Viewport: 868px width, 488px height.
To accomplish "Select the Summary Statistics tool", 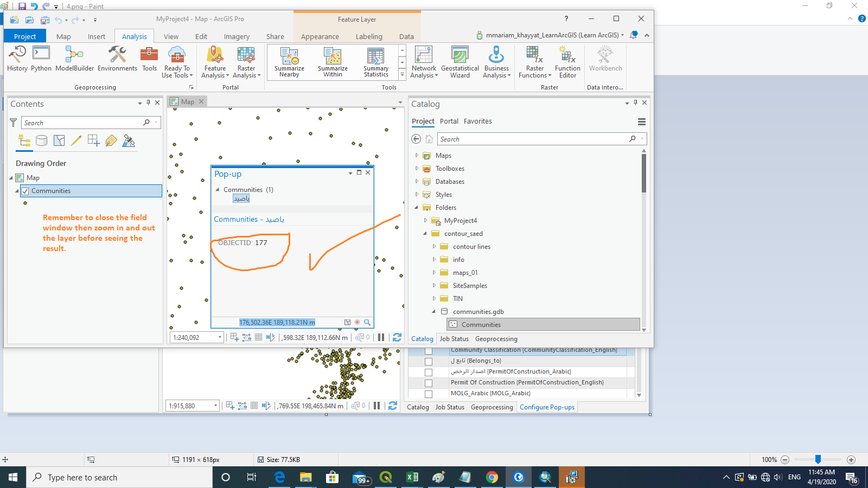I will tap(376, 62).
